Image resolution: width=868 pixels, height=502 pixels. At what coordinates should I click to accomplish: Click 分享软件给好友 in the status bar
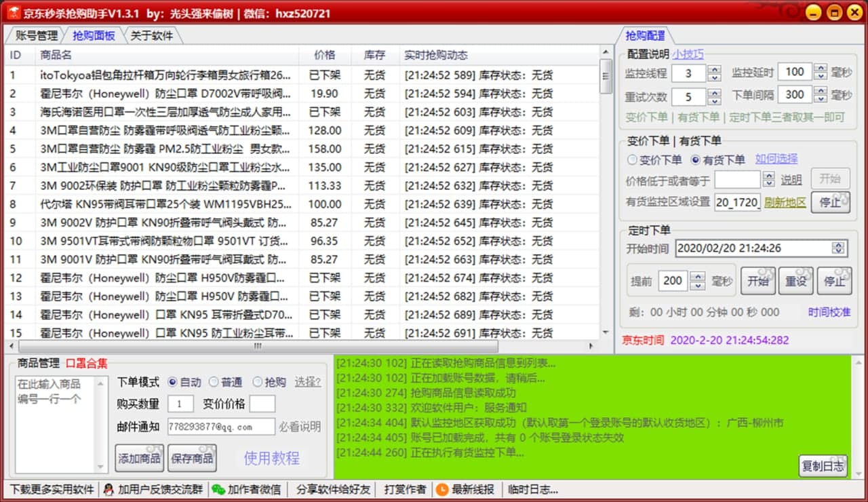[x=334, y=489]
